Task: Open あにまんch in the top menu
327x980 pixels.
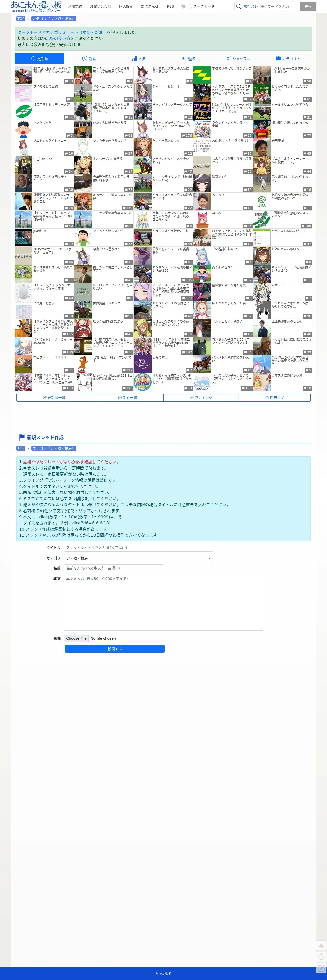Action: tap(150, 6)
